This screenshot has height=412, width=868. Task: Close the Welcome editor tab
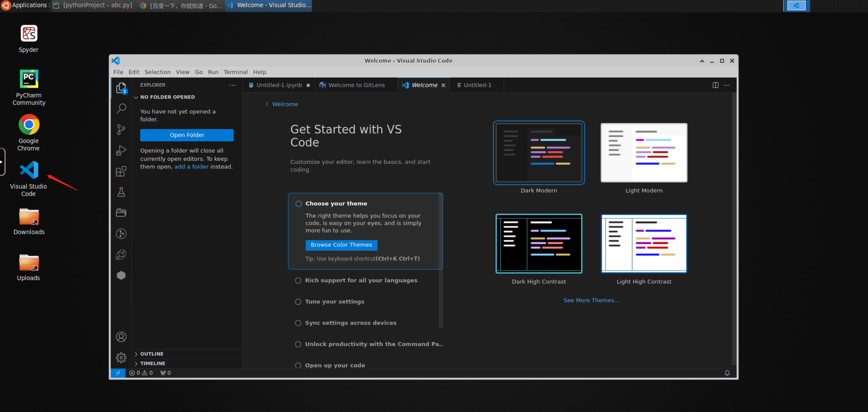point(443,85)
